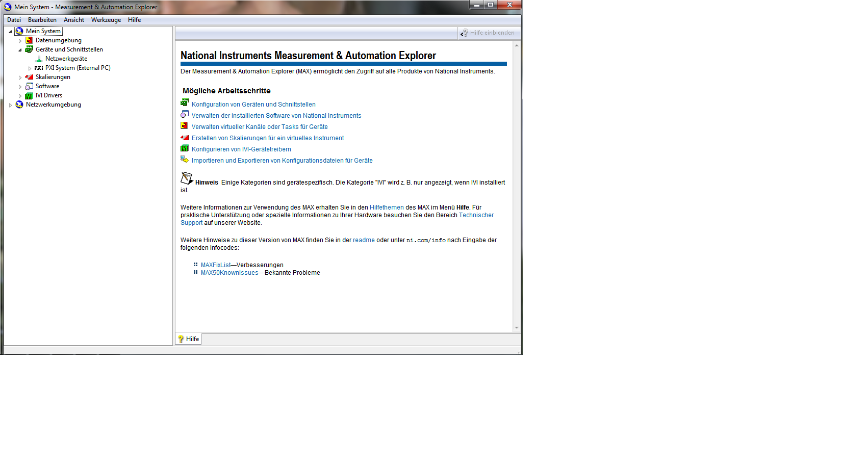Open Verwalten virtueller Kanäle oder Tasks link
This screenshot has width=868, height=468.
point(260,127)
